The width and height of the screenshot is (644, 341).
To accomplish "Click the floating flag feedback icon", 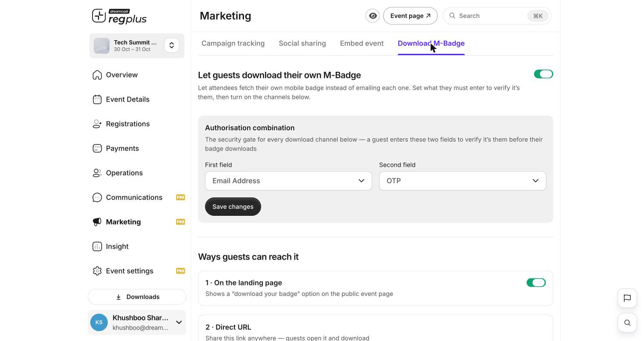I will point(627,298).
